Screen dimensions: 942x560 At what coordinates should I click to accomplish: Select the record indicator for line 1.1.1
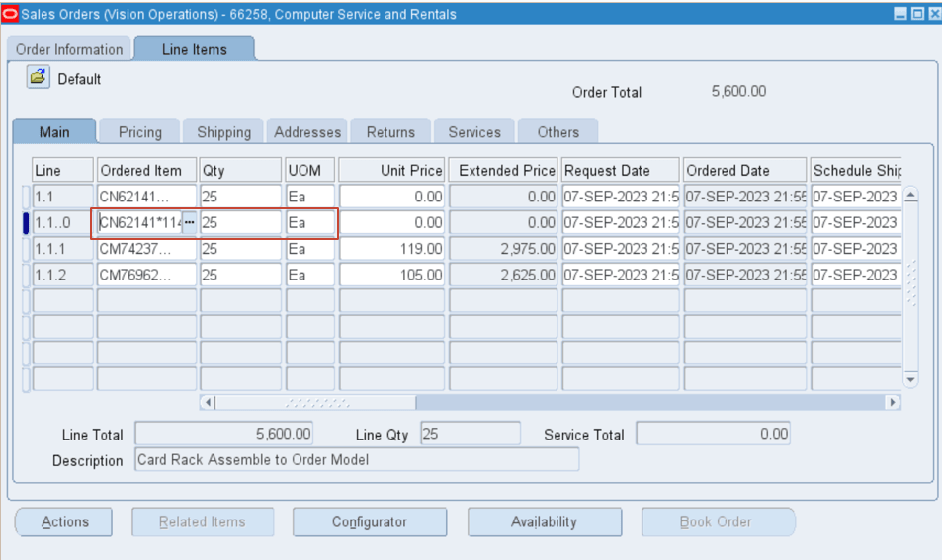26,249
